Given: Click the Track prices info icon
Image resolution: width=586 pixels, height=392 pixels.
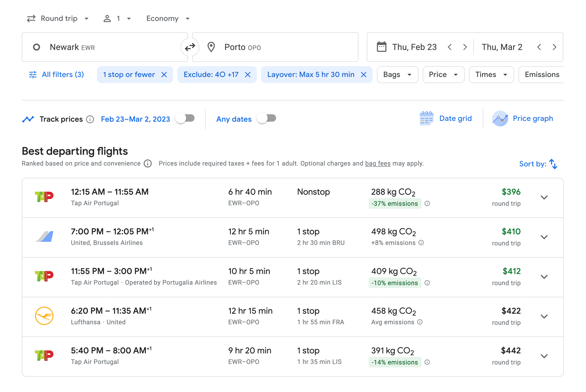Looking at the screenshot, I should tap(90, 119).
